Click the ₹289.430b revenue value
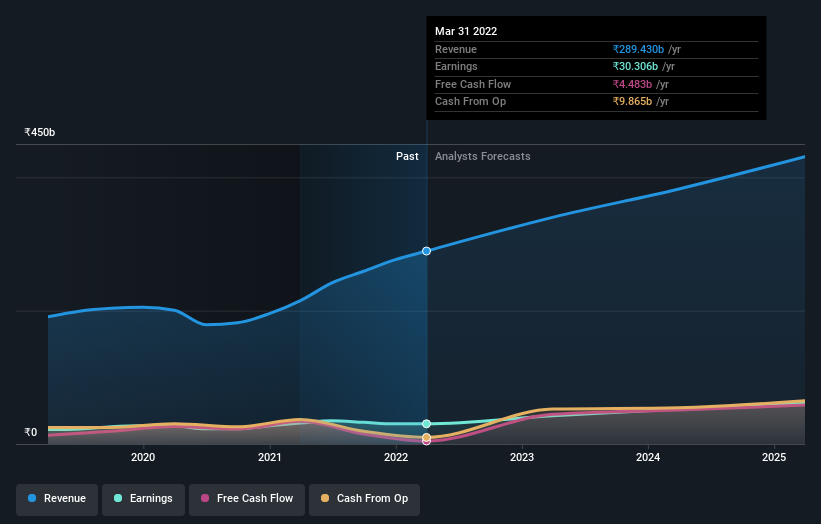 [638, 49]
